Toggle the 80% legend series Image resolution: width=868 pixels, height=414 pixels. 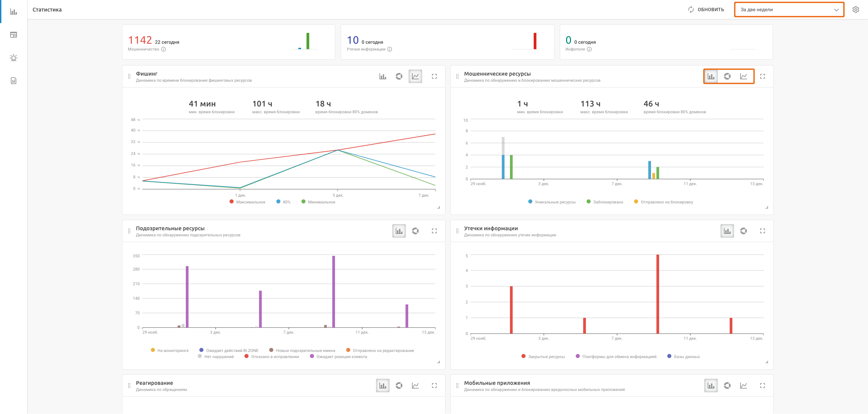[283, 202]
